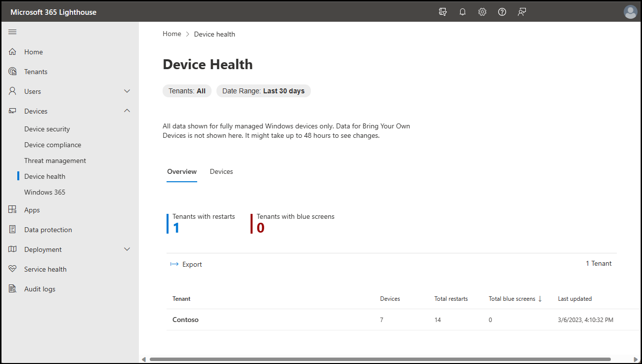The image size is (642, 364).
Task: Expand the Users section
Action: click(x=127, y=91)
